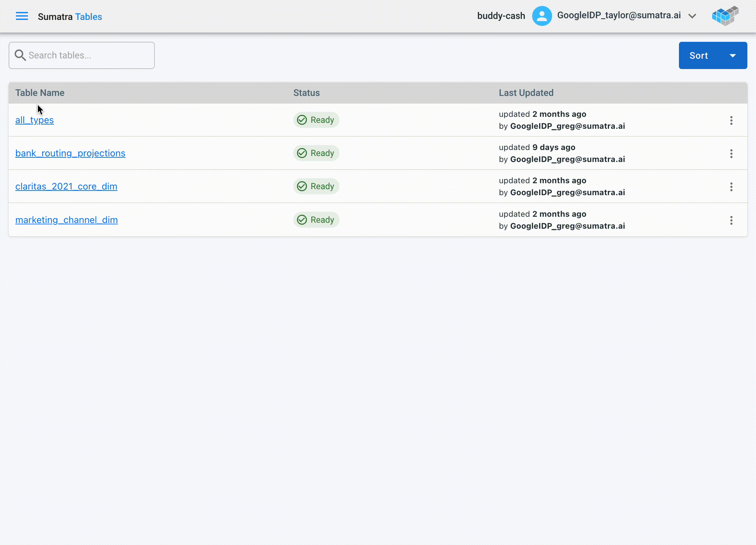Open kebab menu for all_types row
The image size is (756, 545).
pos(731,120)
